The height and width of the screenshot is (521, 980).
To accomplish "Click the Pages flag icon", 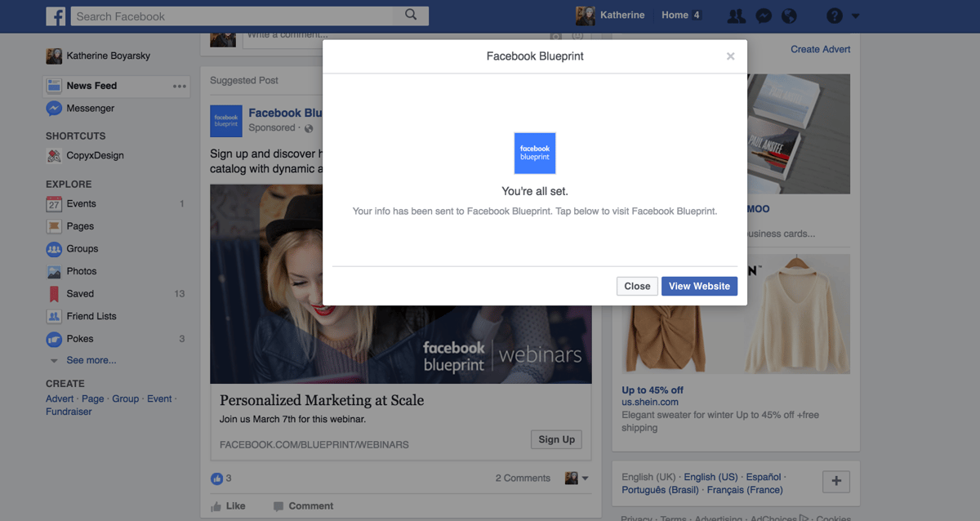I will [x=53, y=226].
